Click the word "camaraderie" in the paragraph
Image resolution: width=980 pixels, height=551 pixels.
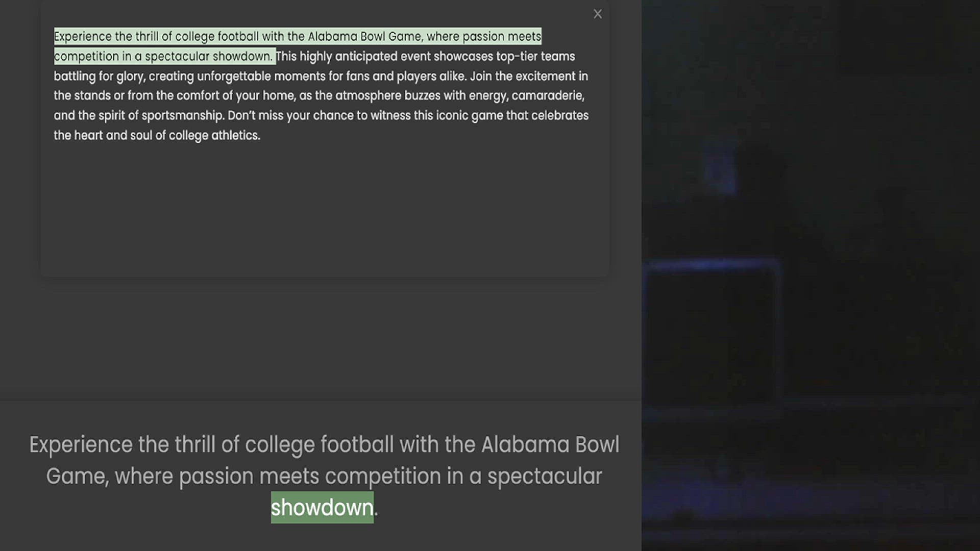click(547, 96)
